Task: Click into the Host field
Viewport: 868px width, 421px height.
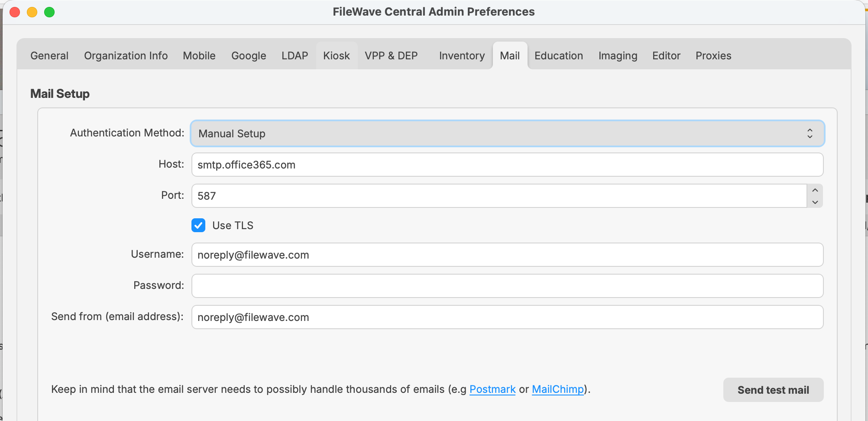Action: [507, 165]
